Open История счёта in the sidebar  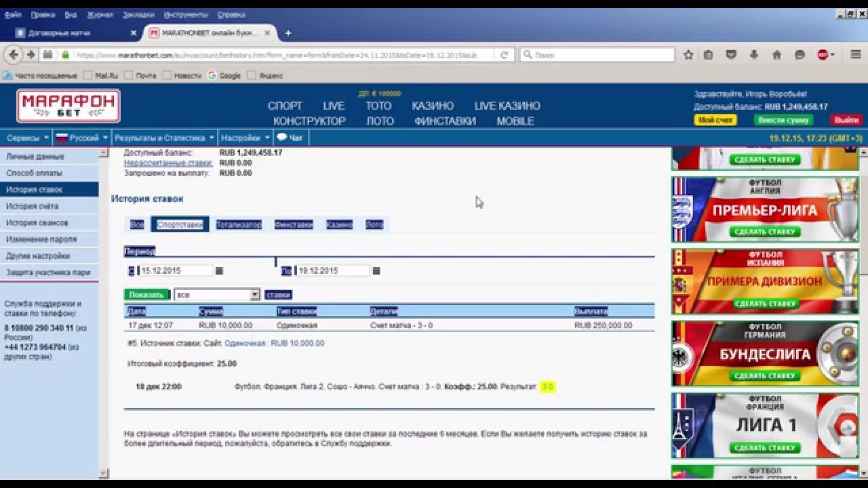[x=49, y=206]
